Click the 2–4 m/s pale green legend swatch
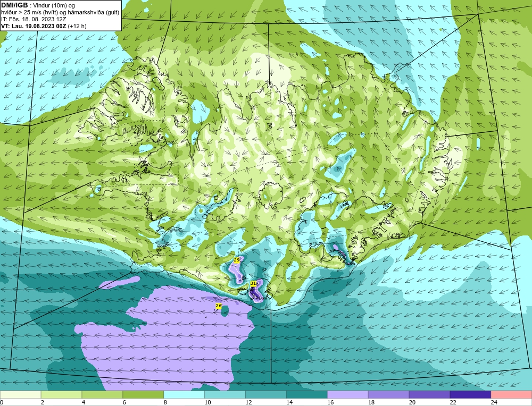532x406 pixels. (61, 395)
